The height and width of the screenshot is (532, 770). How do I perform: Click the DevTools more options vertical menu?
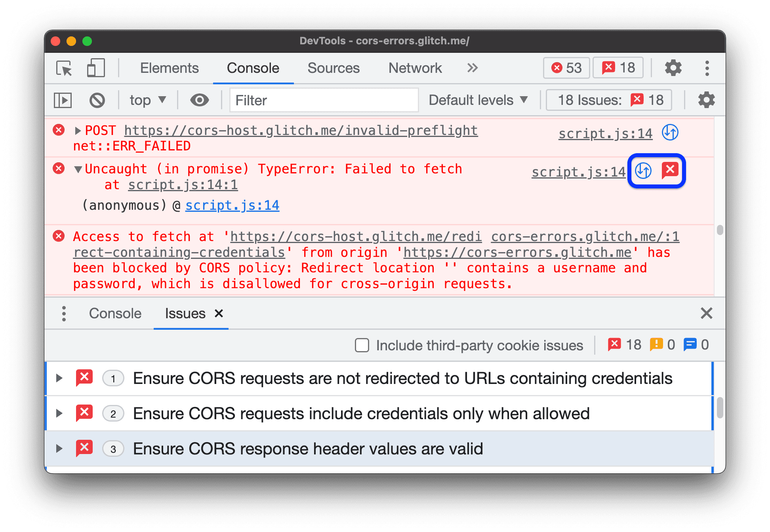707,67
